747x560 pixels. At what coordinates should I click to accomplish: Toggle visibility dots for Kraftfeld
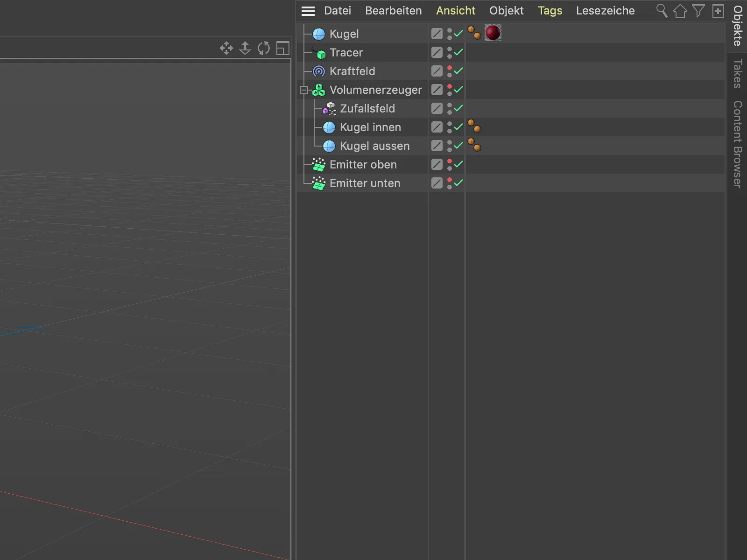(450, 71)
